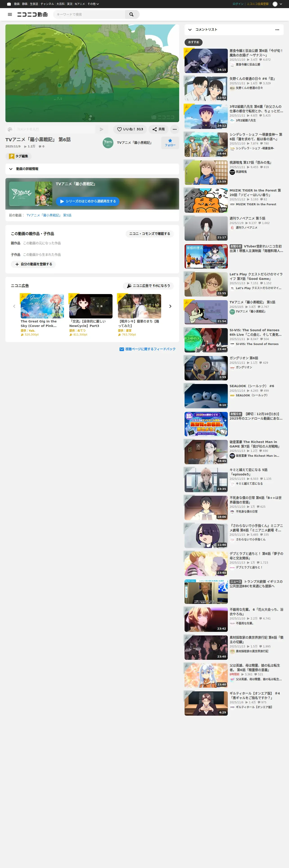
Task: Open 動画 in the top navigation
Action: [17, 4]
